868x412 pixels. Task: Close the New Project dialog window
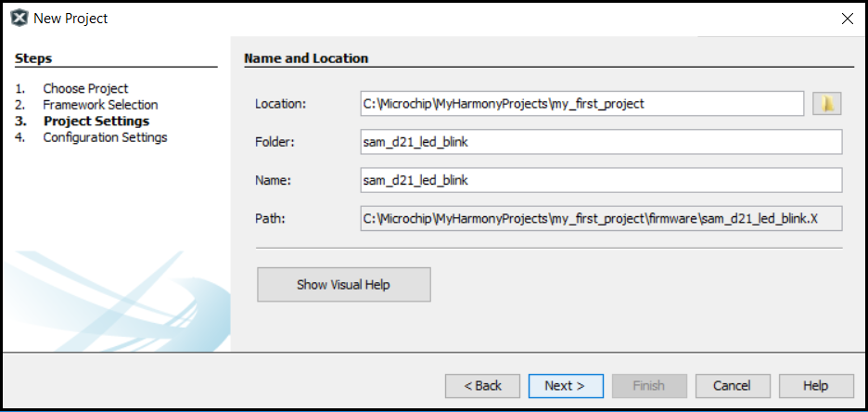click(846, 18)
